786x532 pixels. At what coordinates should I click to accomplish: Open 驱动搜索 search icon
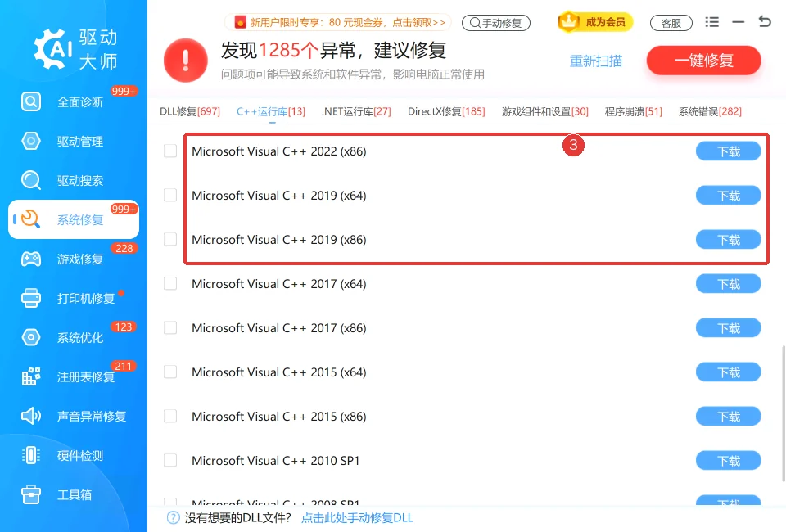[31, 180]
